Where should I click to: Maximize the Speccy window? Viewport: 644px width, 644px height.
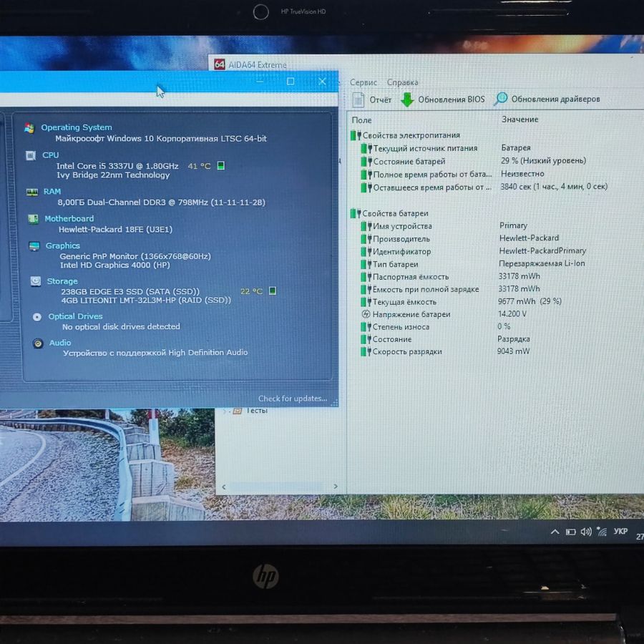[291, 82]
